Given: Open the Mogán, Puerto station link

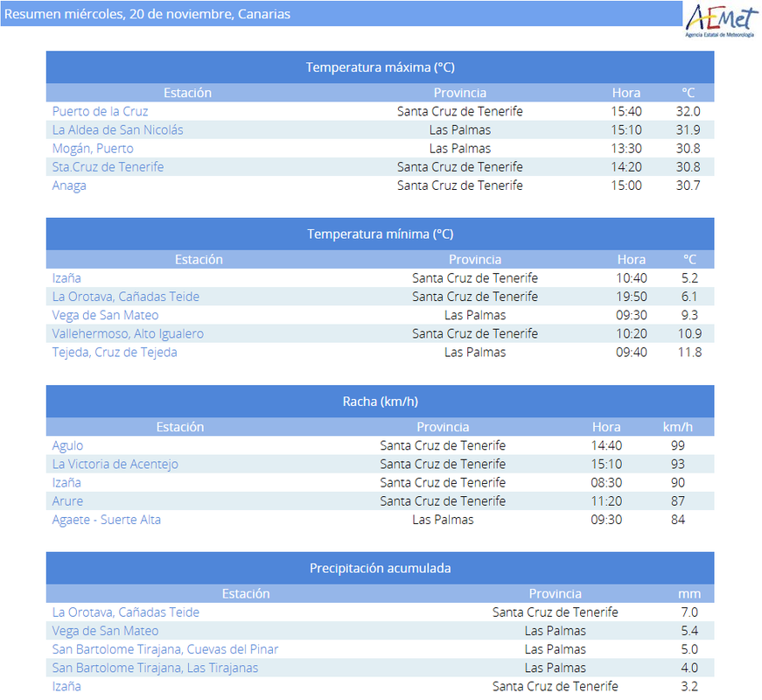Looking at the screenshot, I should (x=93, y=148).
